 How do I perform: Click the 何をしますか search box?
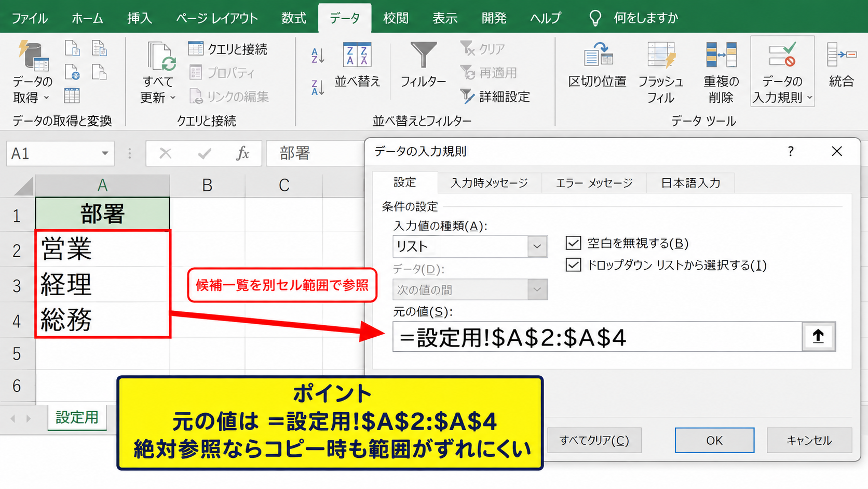[x=646, y=18]
